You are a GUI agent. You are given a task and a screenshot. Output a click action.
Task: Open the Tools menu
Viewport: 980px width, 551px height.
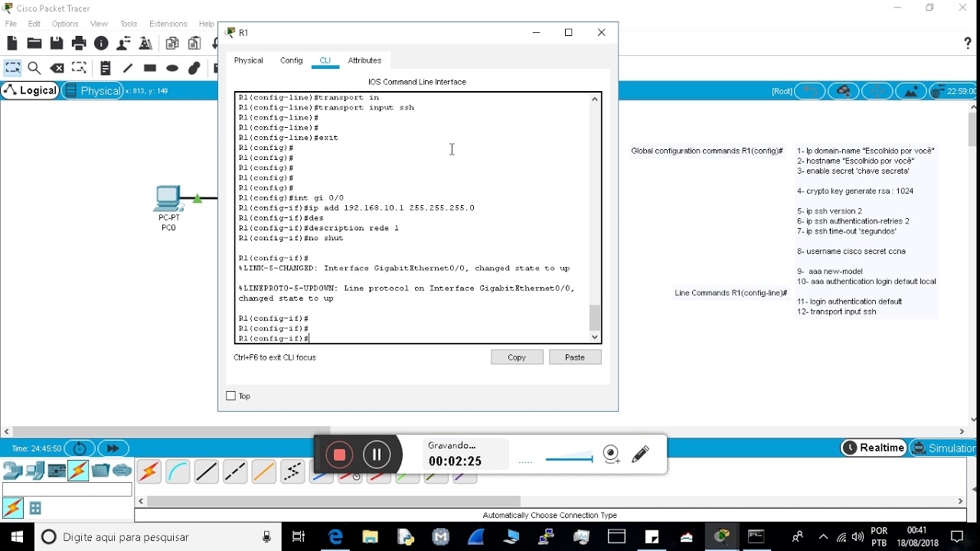click(x=129, y=24)
